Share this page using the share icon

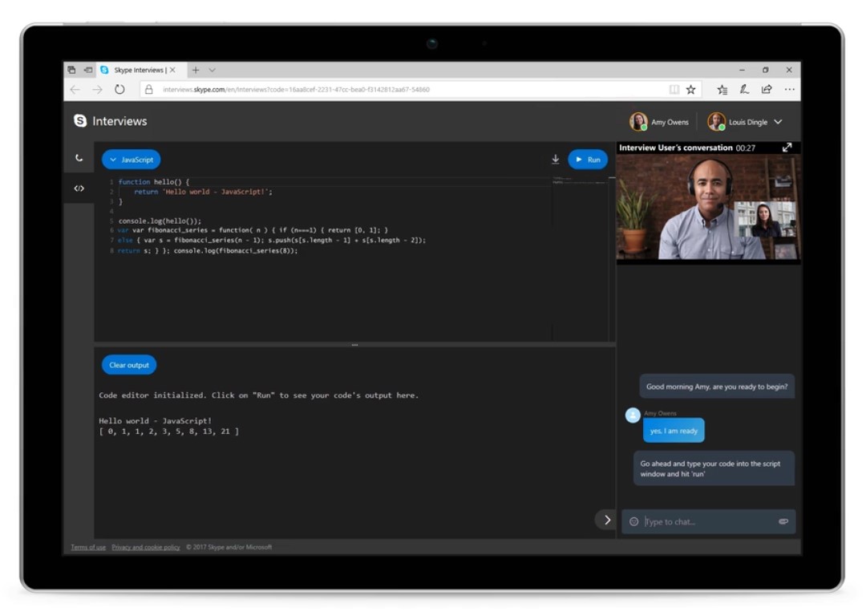pyautogui.click(x=766, y=90)
